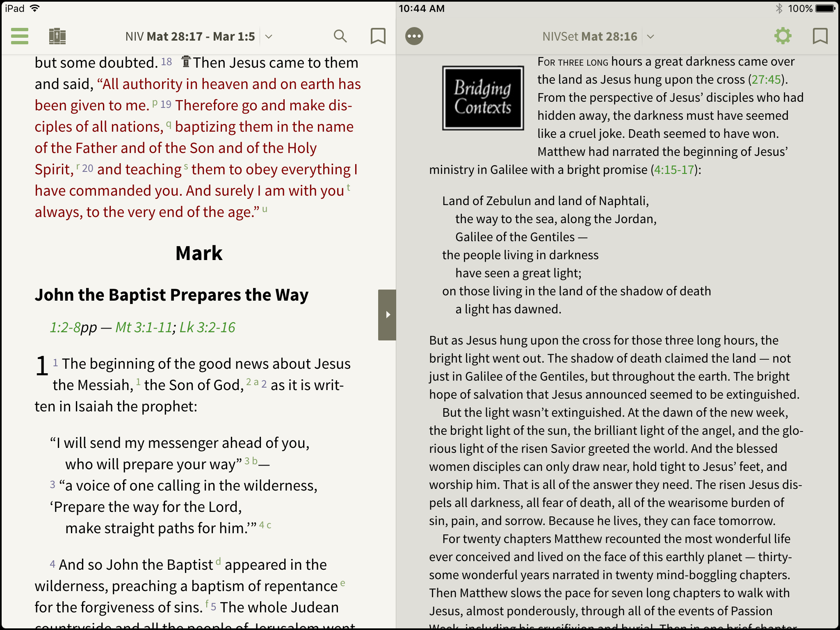This screenshot has height=630, width=840.
Task: Tap the Bluetooth status icon
Action: coord(779,8)
